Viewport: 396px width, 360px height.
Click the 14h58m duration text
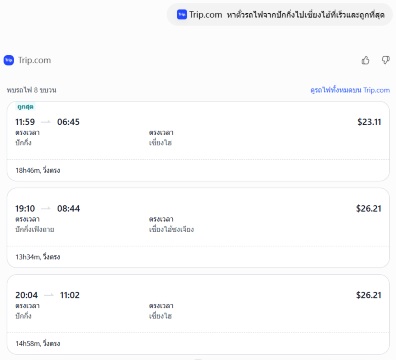pos(38,343)
